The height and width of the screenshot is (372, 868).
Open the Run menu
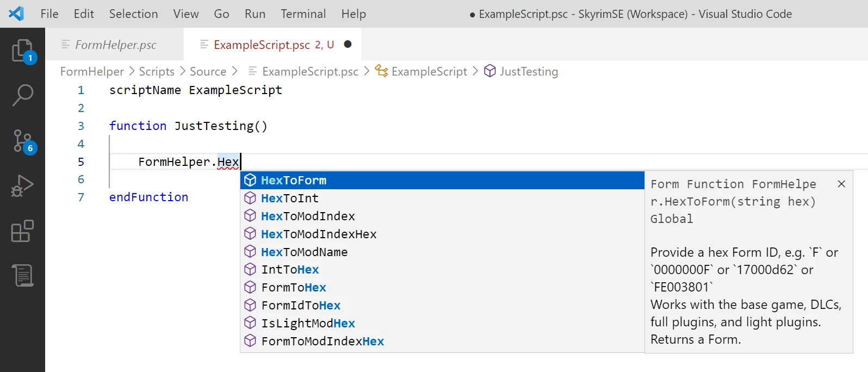pos(255,14)
